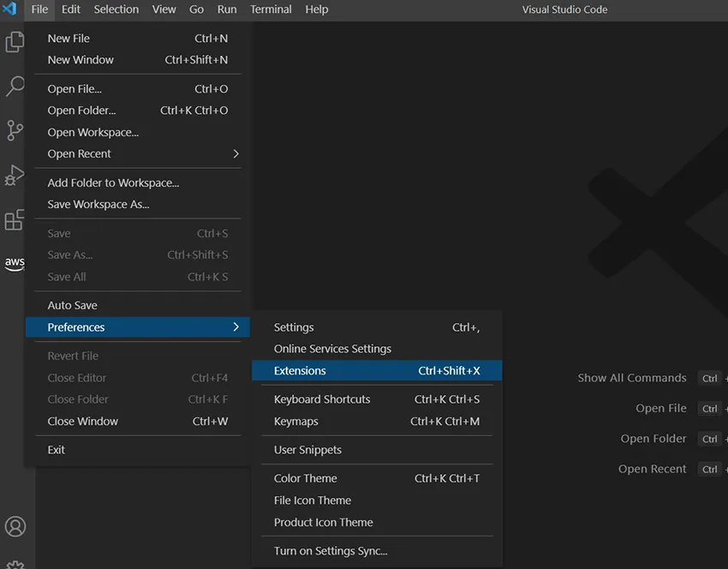Click the disabled Save As... entry
Screen dimensions: 728x569
tap(138, 255)
